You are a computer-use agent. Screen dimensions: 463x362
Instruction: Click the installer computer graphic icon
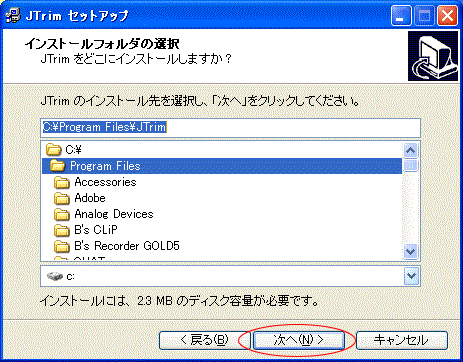pyautogui.click(x=433, y=56)
